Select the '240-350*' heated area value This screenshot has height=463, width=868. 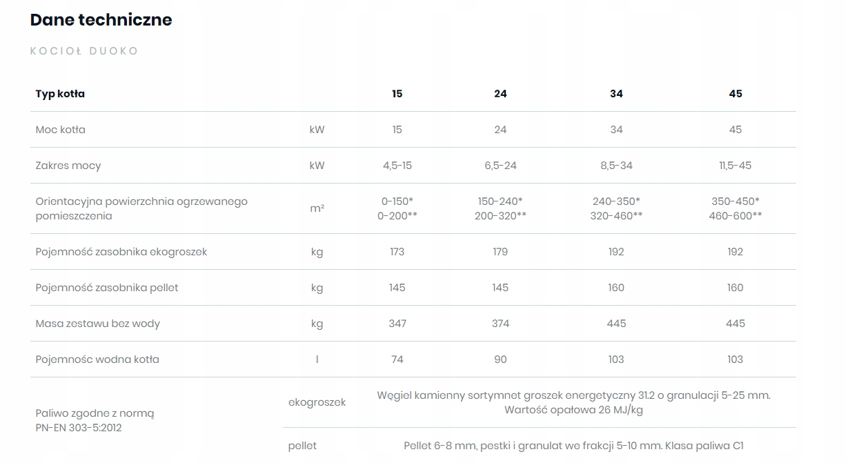coord(616,201)
